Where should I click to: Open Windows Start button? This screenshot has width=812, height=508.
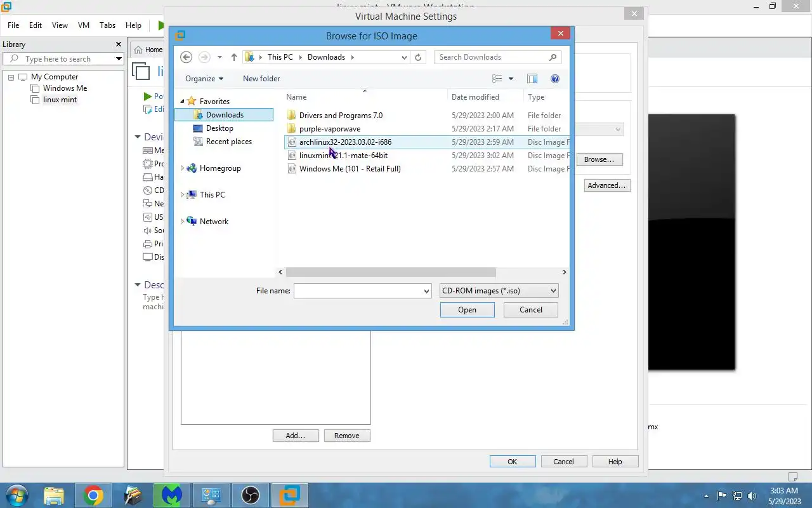pos(16,495)
